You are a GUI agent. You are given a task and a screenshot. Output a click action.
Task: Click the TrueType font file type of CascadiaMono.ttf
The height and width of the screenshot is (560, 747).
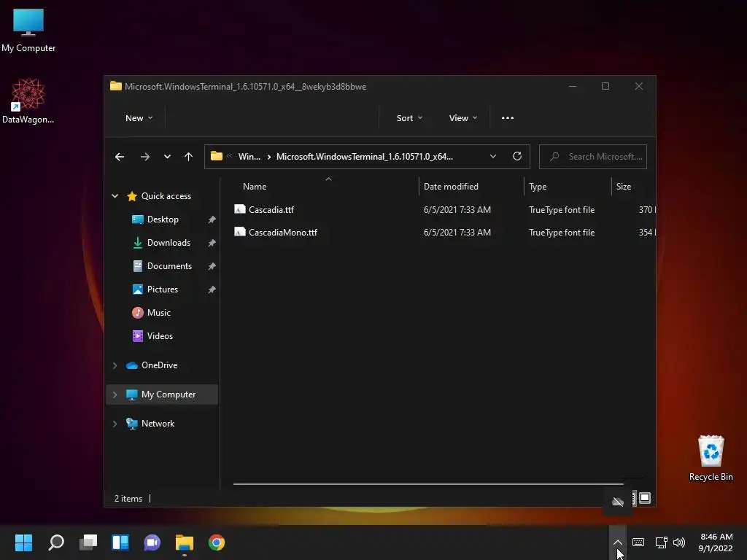point(561,233)
